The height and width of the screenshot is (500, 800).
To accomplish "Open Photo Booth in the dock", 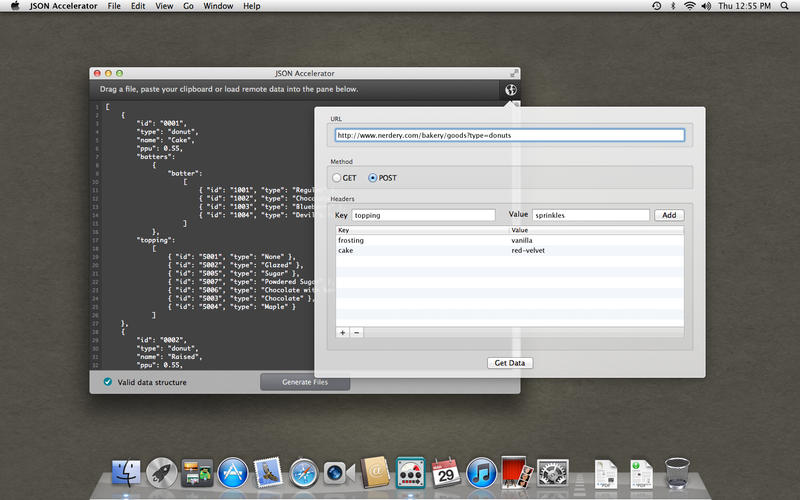I will (x=516, y=472).
